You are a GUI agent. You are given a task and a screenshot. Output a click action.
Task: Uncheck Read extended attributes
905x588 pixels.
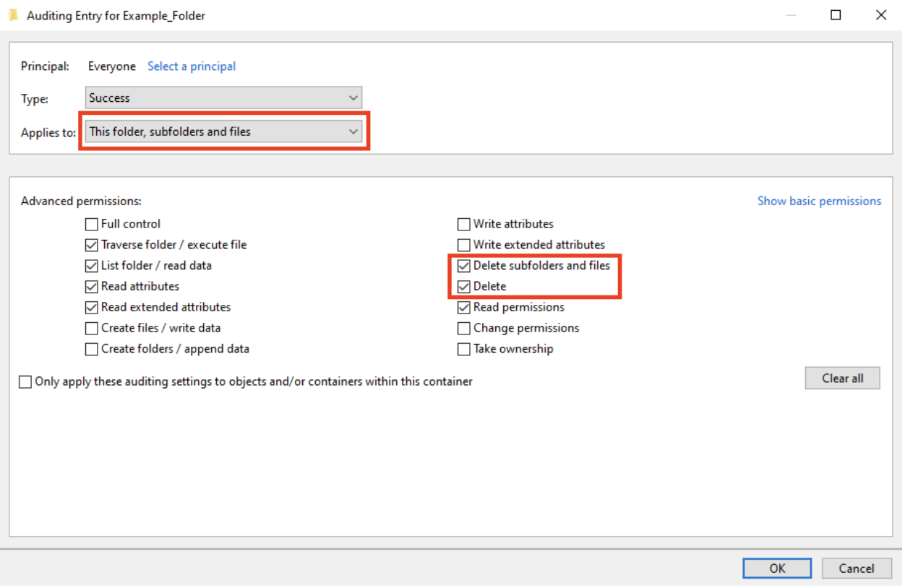tap(91, 306)
